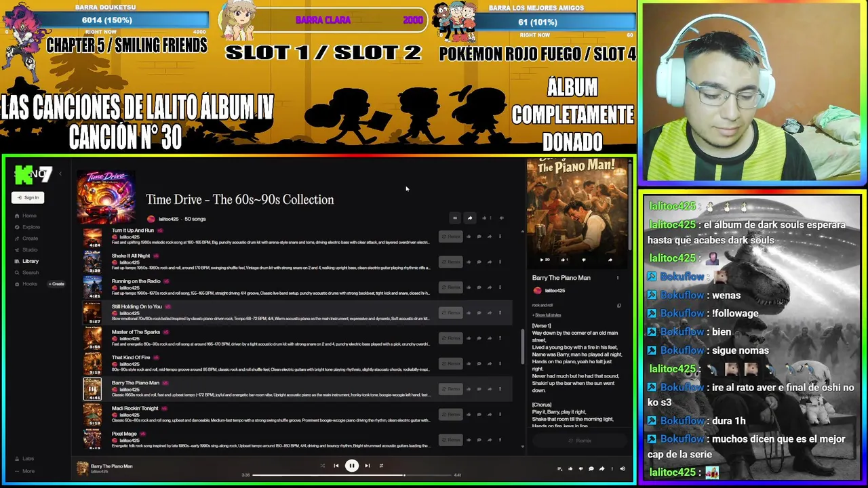The width and height of the screenshot is (868, 488).
Task: Open more options in the player bar
Action: [612, 468]
